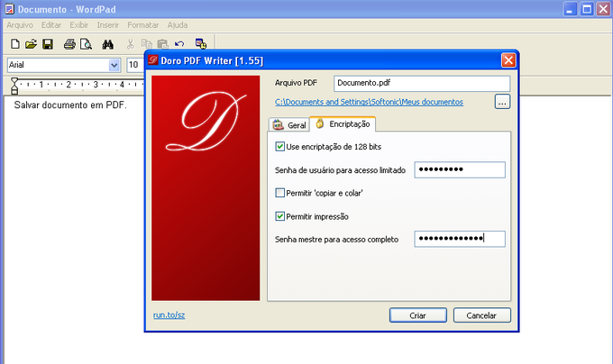Open the Inserir menu
This screenshot has height=364, width=613.
tap(108, 25)
